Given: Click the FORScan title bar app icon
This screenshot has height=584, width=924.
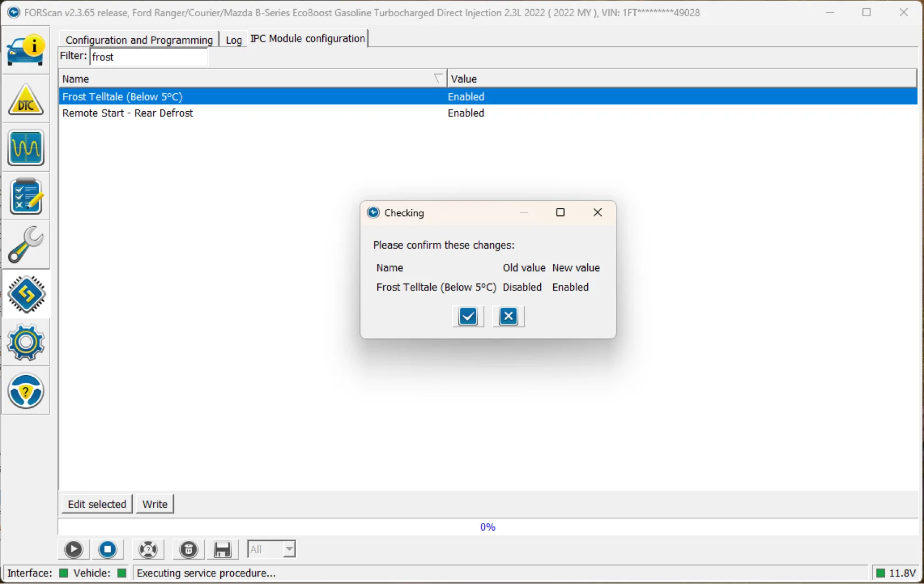Looking at the screenshot, I should pyautogui.click(x=13, y=12).
